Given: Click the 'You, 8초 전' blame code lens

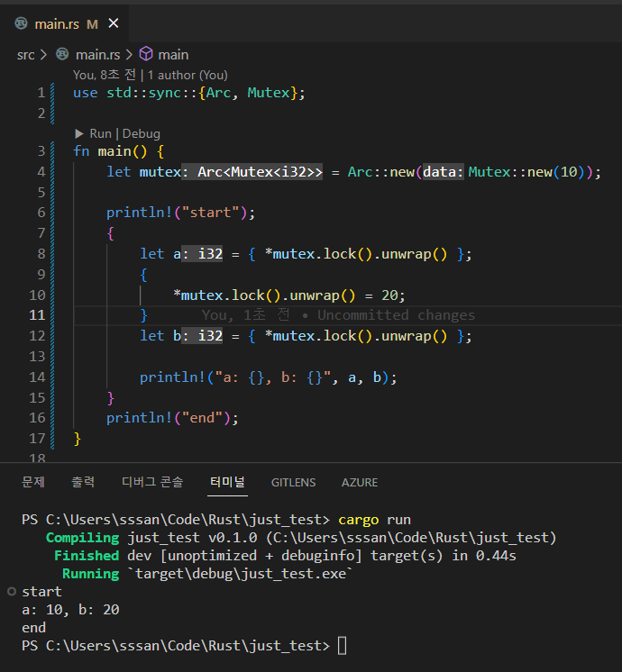Looking at the screenshot, I should 105,75.
